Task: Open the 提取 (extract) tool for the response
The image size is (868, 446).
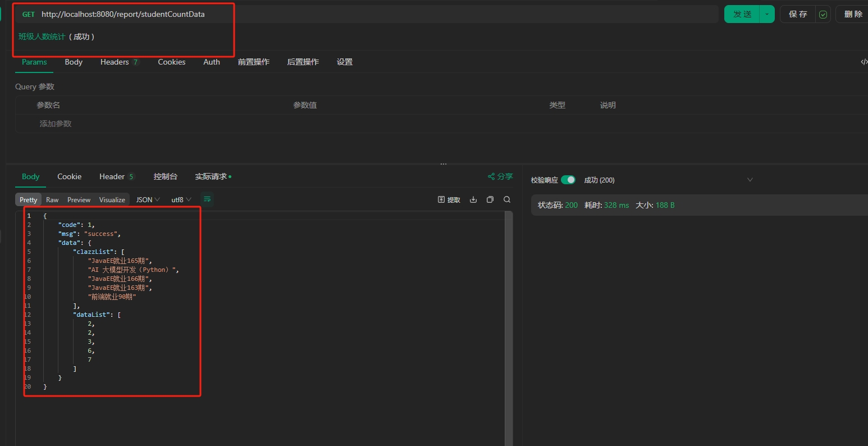Action: (449, 199)
